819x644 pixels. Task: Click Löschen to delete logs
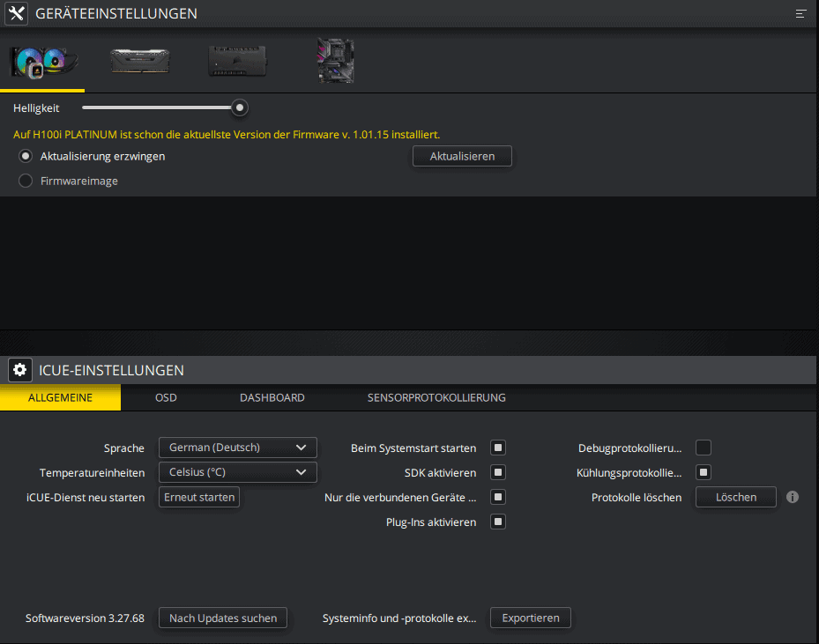coord(736,497)
